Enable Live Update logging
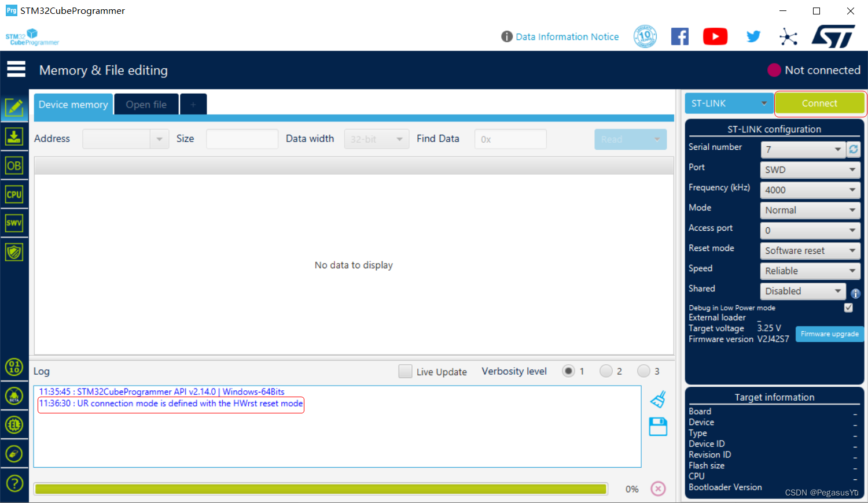Image resolution: width=868 pixels, height=503 pixels. coord(405,371)
